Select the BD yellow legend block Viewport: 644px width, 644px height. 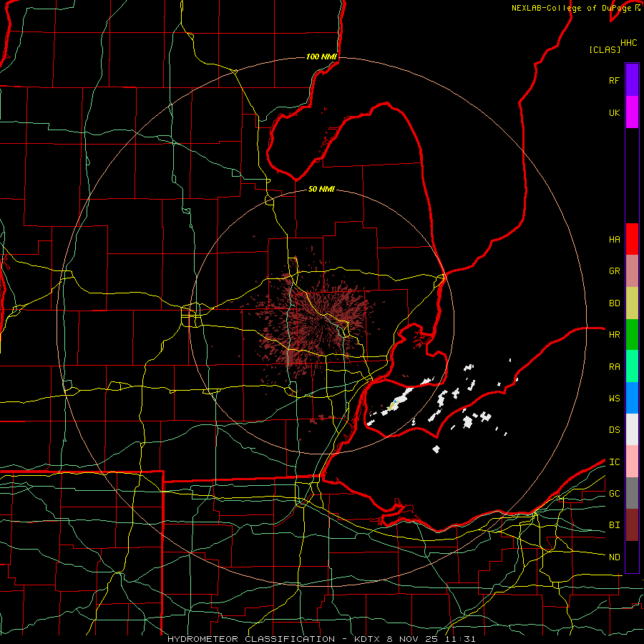[632, 303]
